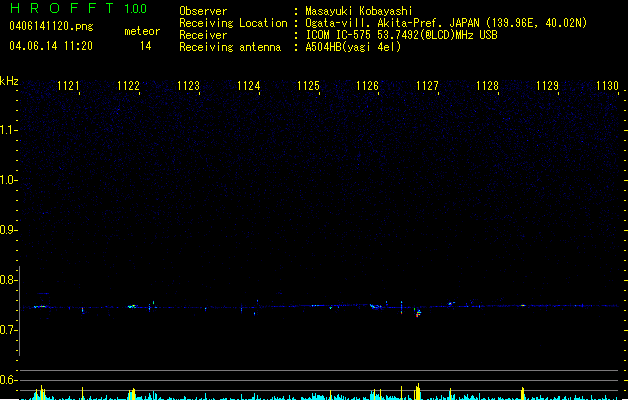This screenshot has height=400, width=629.
Task: Click the HROFFT 1.0.0 title text
Action: 79,8
